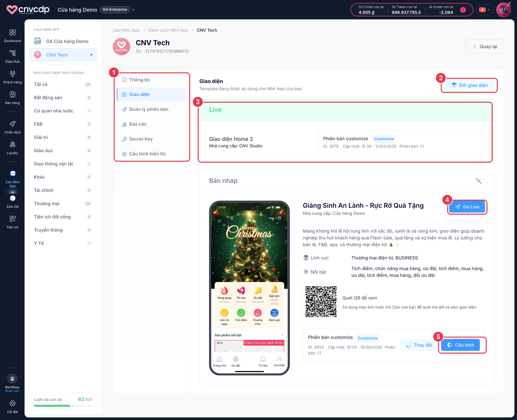Open the user avatar in top bar

(x=503, y=10)
